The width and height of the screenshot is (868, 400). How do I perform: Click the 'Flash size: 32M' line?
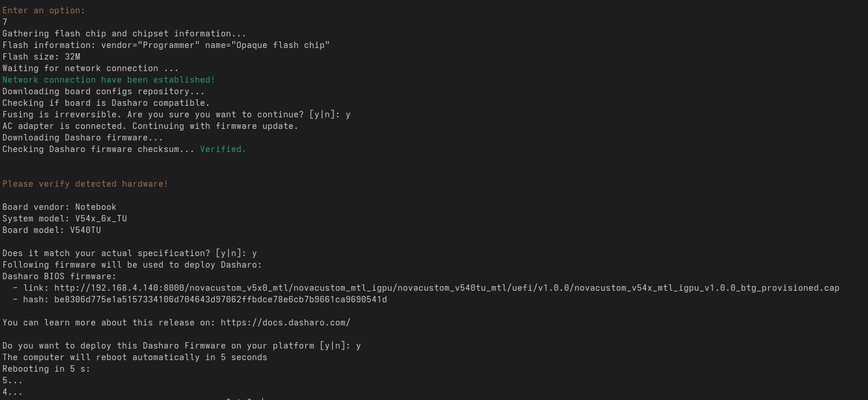(x=41, y=57)
